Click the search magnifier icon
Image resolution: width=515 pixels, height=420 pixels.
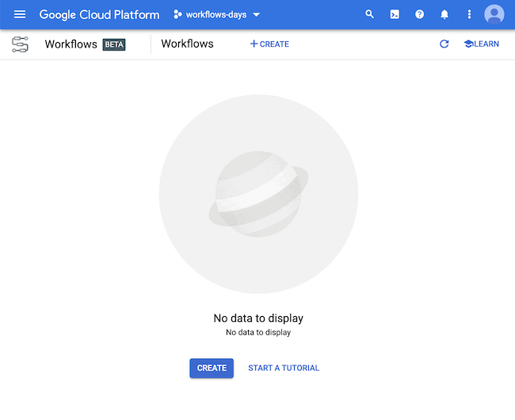point(369,14)
